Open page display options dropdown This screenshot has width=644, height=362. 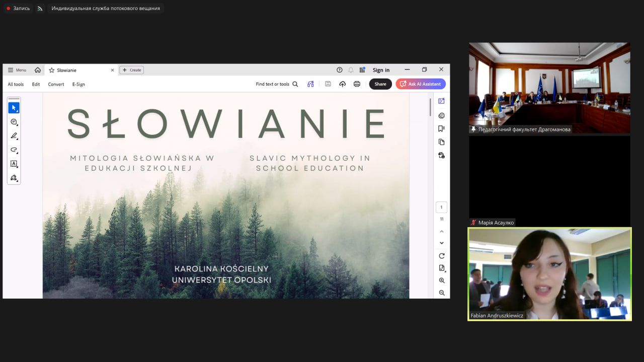442,268
